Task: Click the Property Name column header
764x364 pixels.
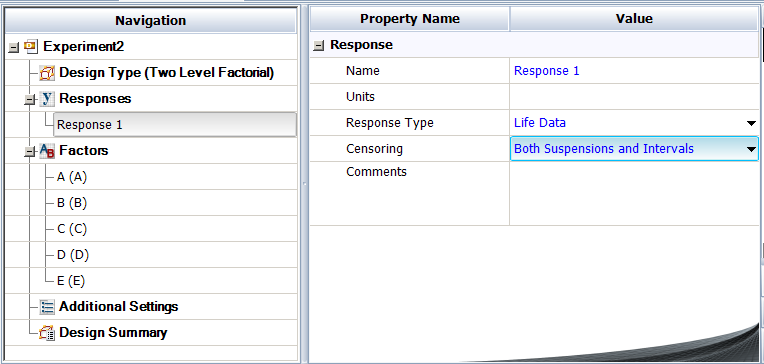Action: pos(410,19)
